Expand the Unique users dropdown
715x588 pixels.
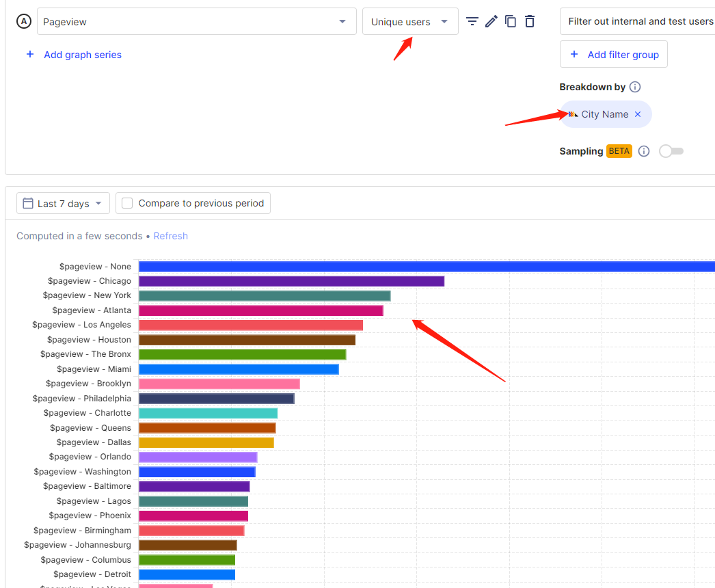(410, 21)
